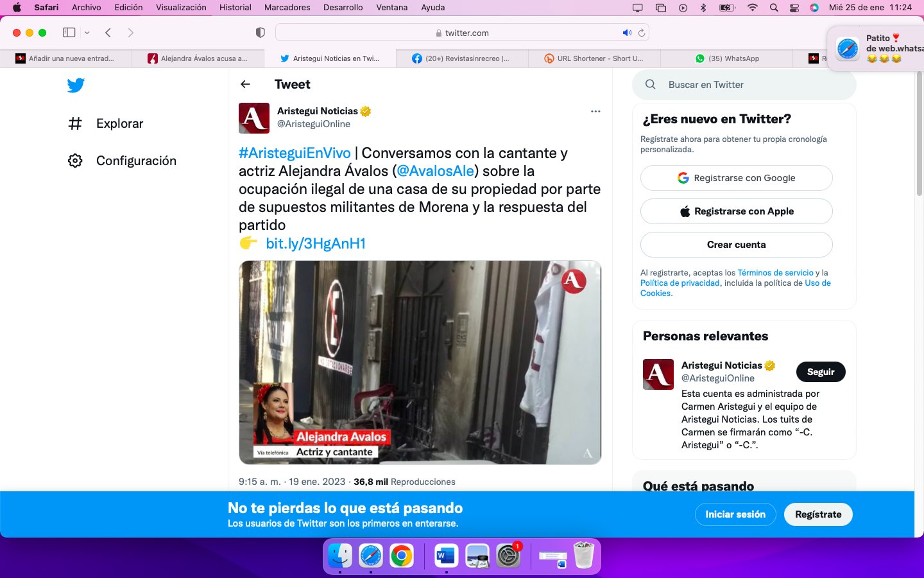Click the Seguir button for Aristegui Noticias

[820, 372]
